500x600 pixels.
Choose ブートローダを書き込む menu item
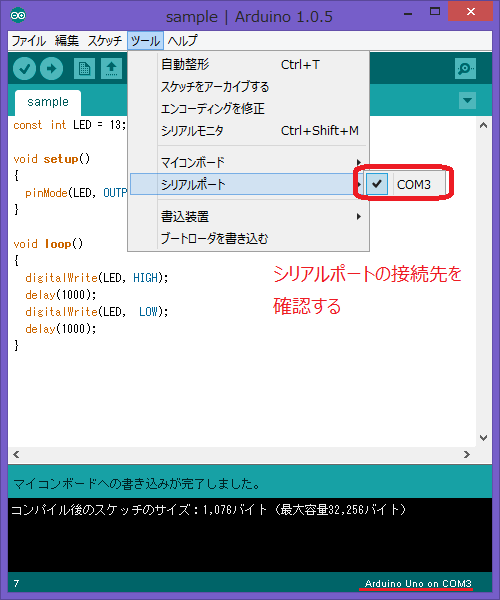pyautogui.click(x=248, y=239)
